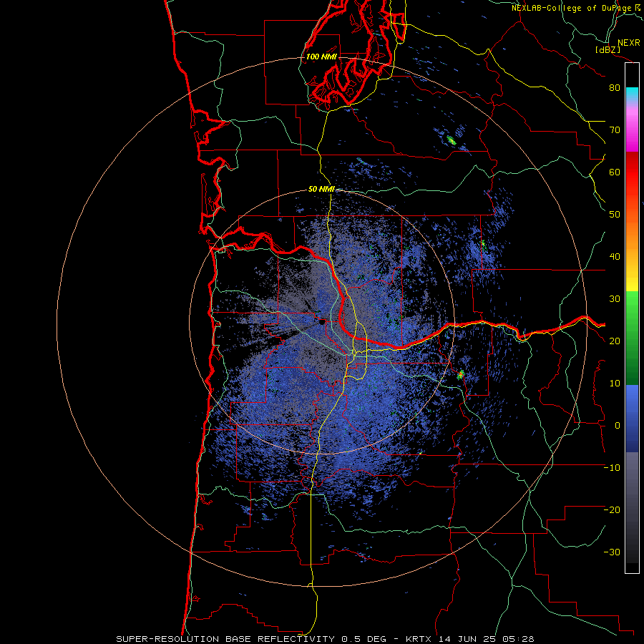This screenshot has width=644, height=644.
Task: Click the 20 value on the dBZ scale
Action: coord(615,341)
